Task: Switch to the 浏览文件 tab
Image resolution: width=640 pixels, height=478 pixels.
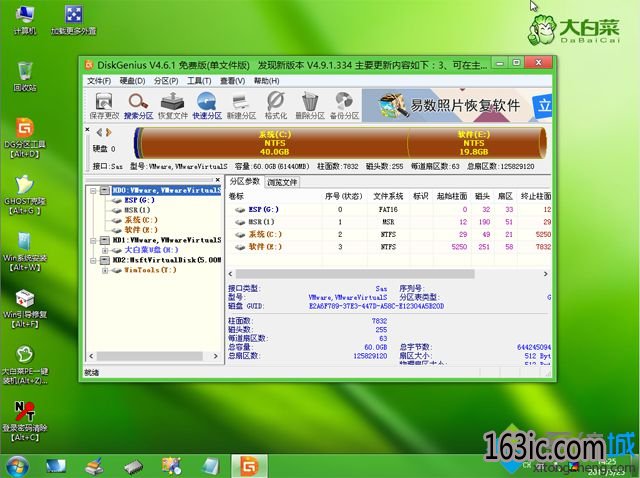Action: pyautogui.click(x=282, y=182)
